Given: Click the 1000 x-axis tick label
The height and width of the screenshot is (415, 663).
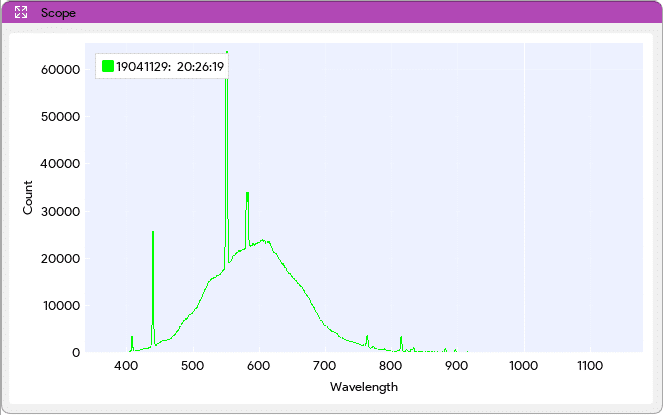Looking at the screenshot, I should coord(523,367).
